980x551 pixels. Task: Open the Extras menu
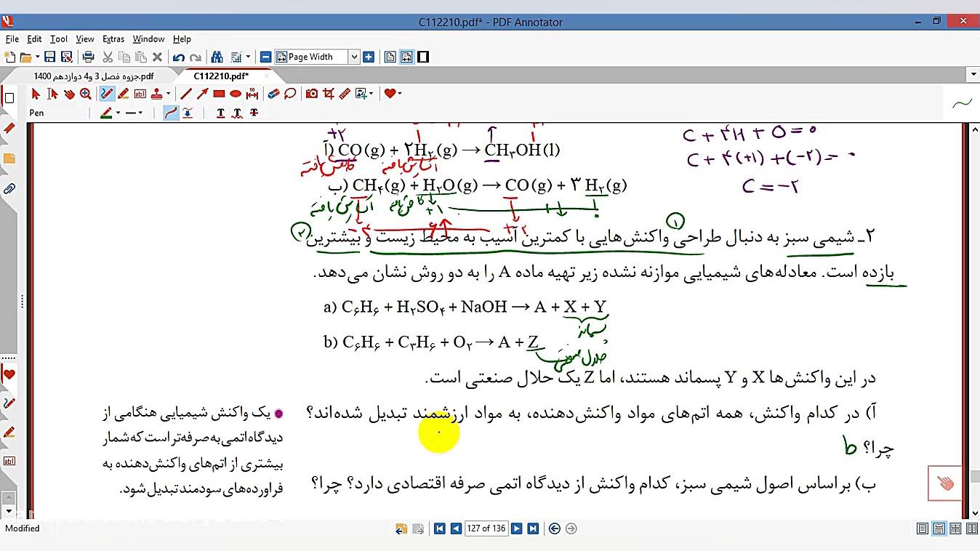point(113,39)
